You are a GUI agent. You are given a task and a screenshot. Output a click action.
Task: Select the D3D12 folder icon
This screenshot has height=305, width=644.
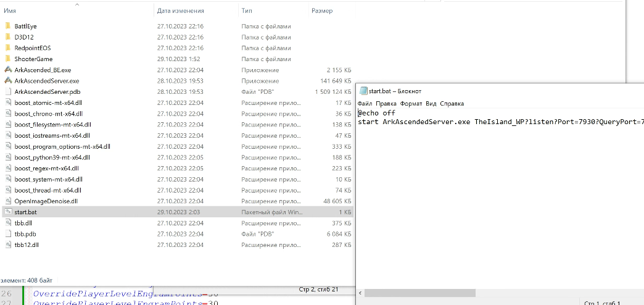click(x=7, y=37)
